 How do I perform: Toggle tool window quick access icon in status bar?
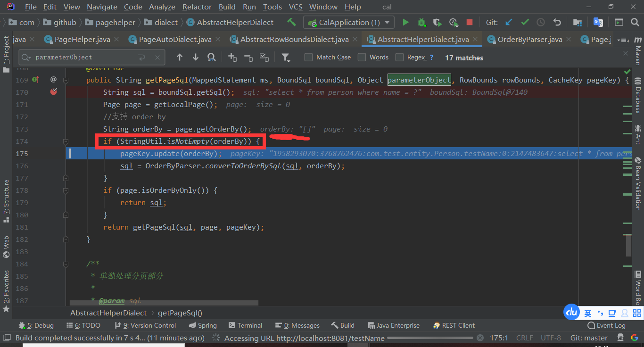click(x=7, y=338)
